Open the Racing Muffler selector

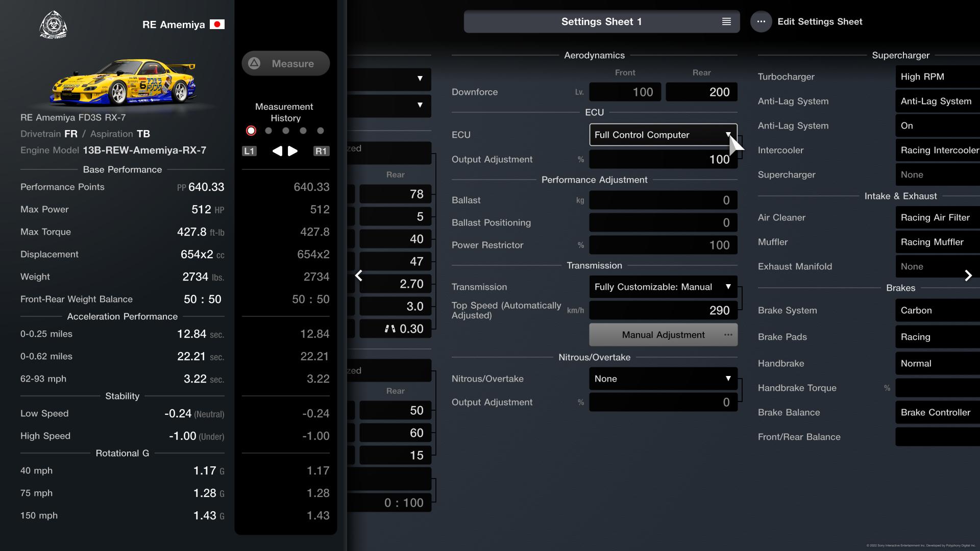938,242
